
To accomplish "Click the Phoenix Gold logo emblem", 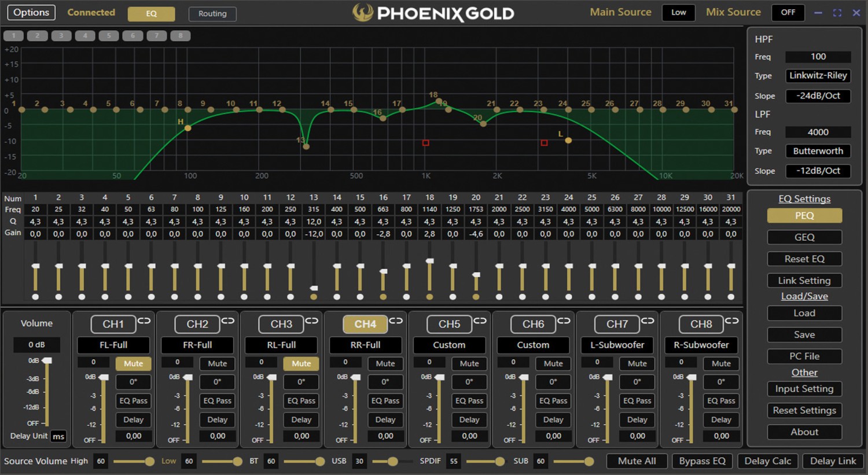I will pyautogui.click(x=363, y=12).
